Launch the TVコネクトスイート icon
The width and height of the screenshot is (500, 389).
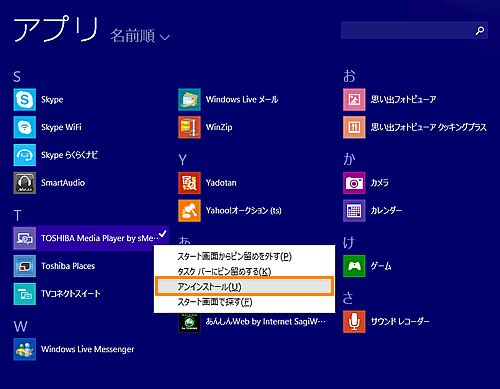point(25,294)
